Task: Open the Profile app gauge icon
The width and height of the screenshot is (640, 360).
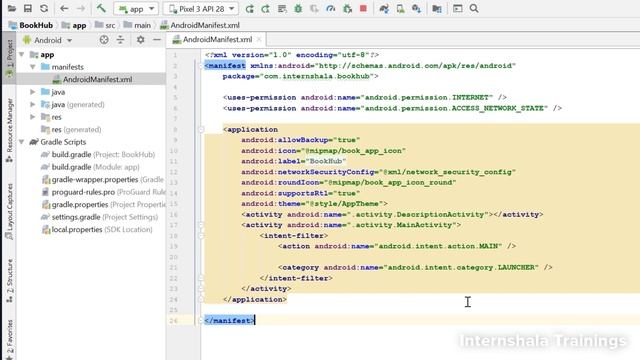Action: 331,9
